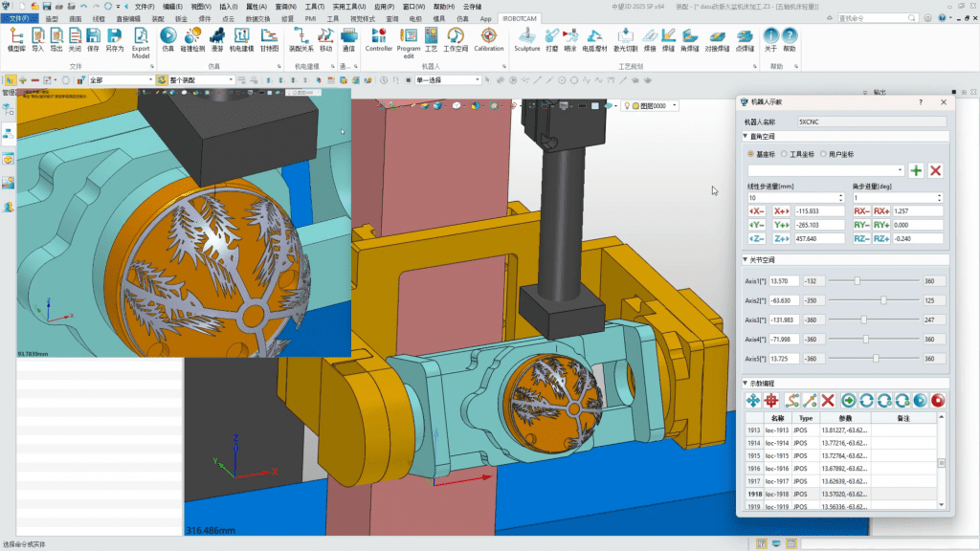Click the Sculpture process icon
Image resolution: width=980 pixels, height=551 pixels.
pos(526,36)
